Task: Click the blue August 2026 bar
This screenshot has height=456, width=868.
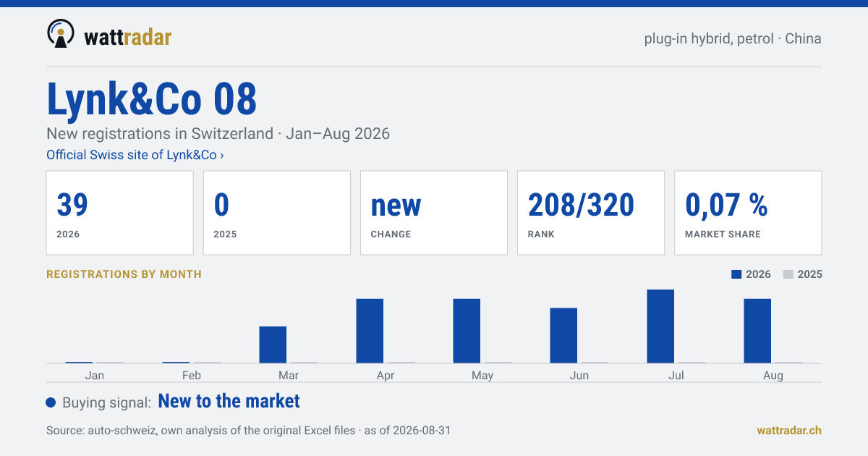Action: pyautogui.click(x=757, y=331)
